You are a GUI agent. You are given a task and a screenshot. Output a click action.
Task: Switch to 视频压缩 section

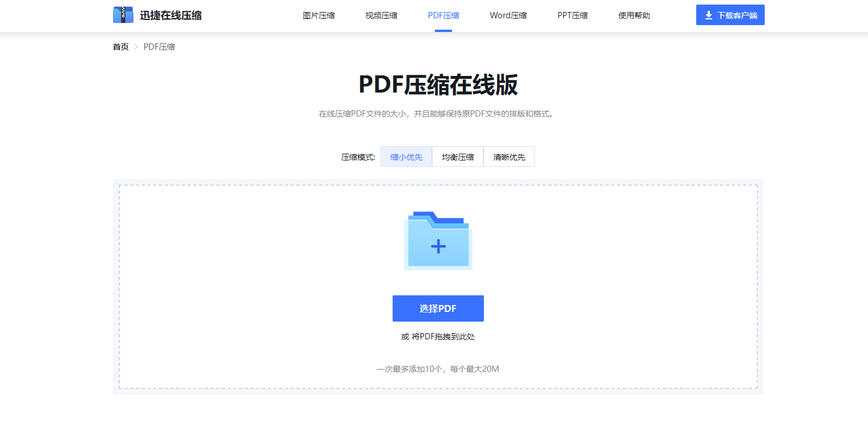[x=381, y=15]
